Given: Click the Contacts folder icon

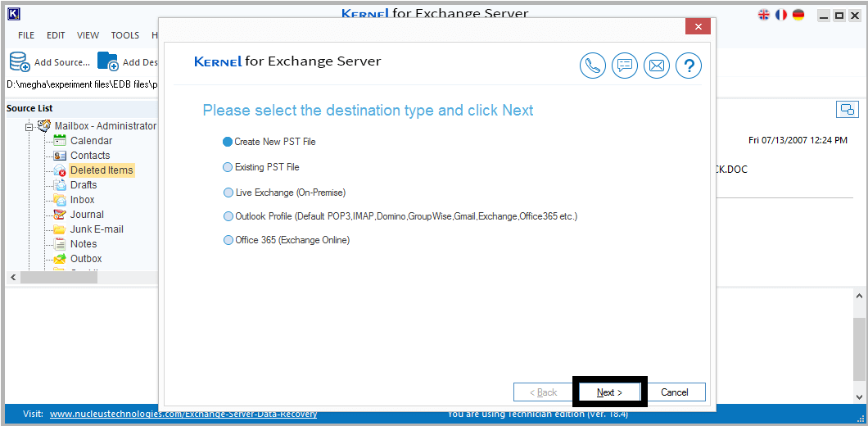Looking at the screenshot, I should (x=60, y=156).
